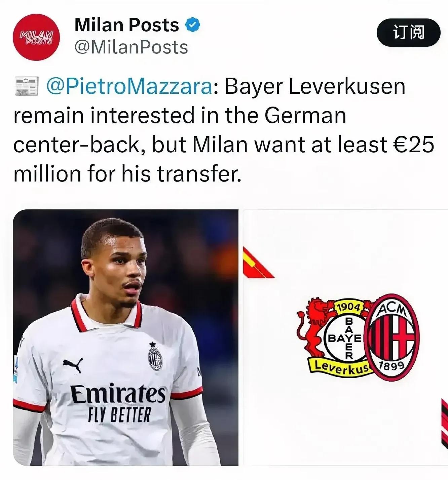Screen dimensions: 448x480
Task: Open the club logos image on the right
Action: click(345, 337)
